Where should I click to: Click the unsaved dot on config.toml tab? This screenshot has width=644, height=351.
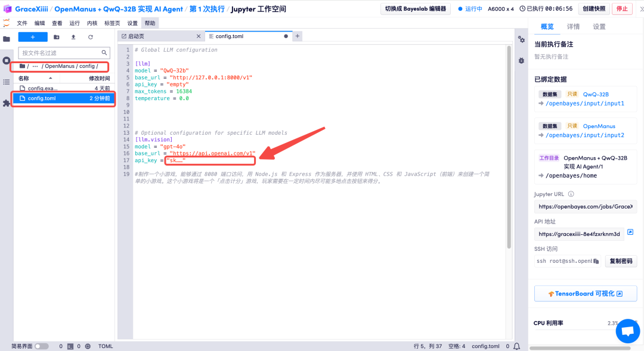[286, 36]
